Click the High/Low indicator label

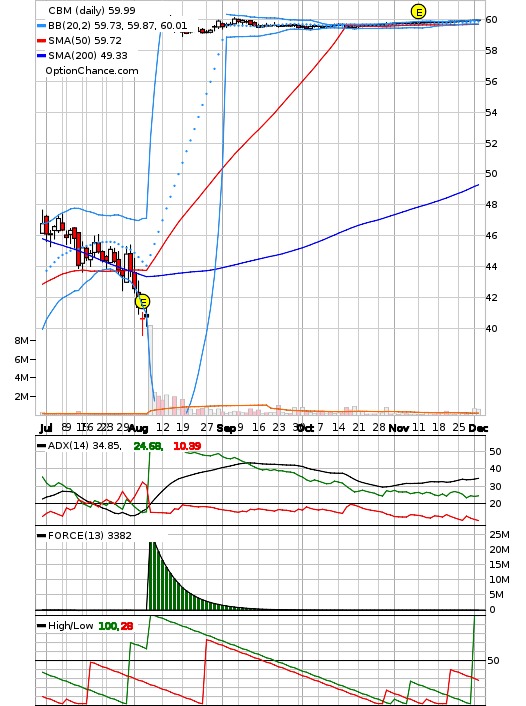[x=70, y=626]
